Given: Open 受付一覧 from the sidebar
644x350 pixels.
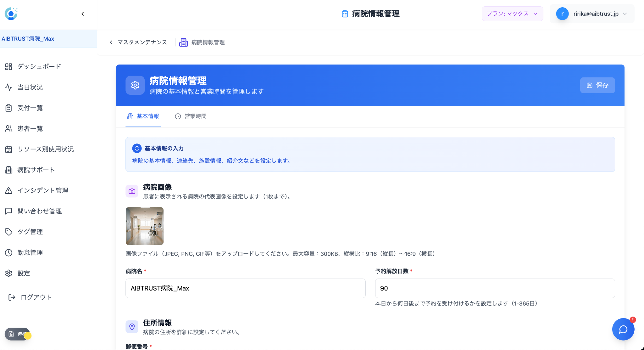Looking at the screenshot, I should pyautogui.click(x=30, y=108).
